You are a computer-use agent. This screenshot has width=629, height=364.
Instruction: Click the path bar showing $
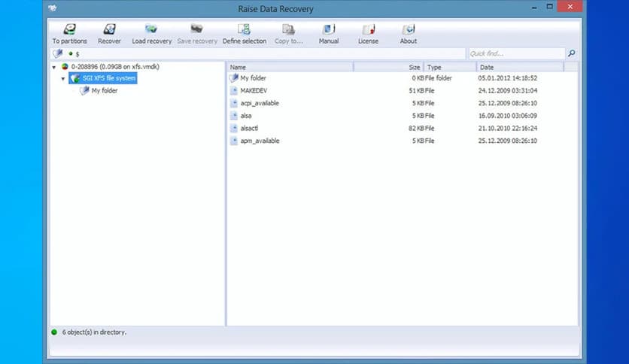tap(258, 53)
